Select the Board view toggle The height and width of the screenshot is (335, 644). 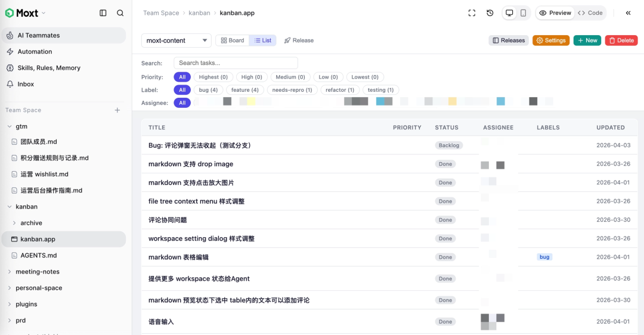233,40
